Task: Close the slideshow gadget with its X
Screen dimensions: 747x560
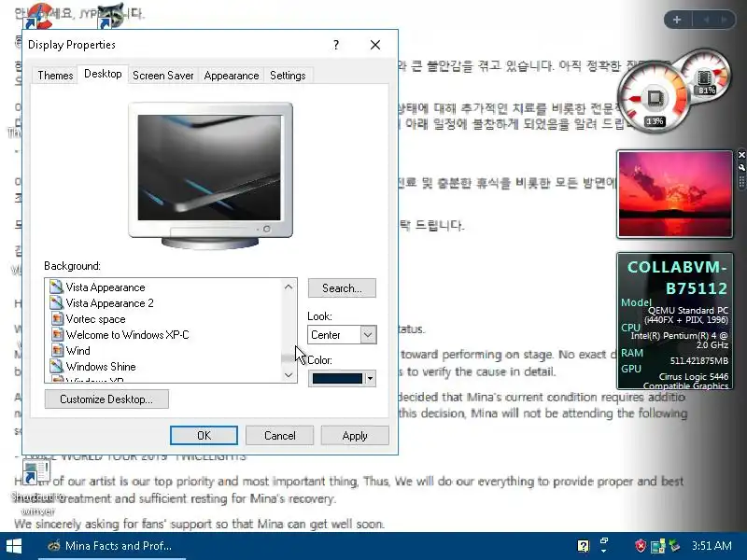Action: (741, 155)
